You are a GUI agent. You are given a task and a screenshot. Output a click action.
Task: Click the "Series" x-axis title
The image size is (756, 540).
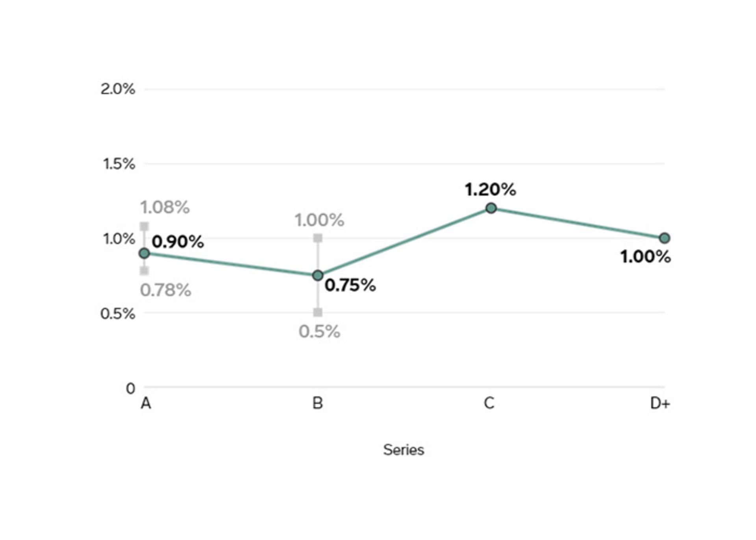click(404, 450)
